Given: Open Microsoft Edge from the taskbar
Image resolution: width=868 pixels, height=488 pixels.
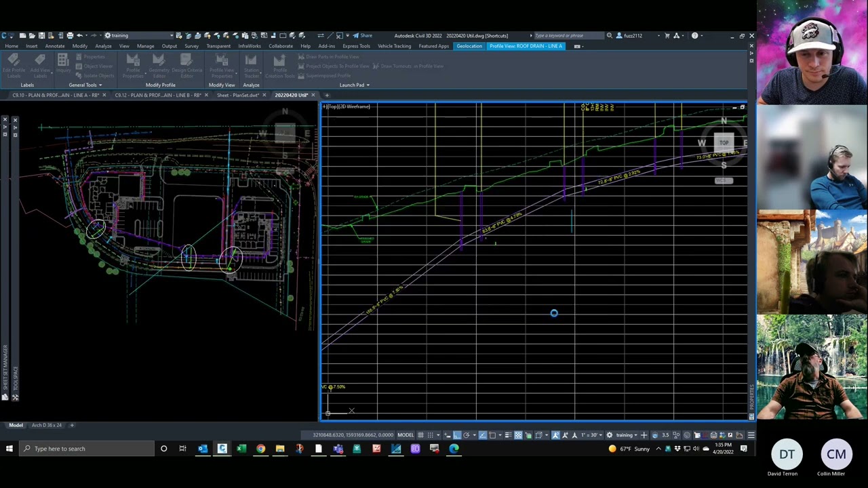Looking at the screenshot, I should click(x=454, y=448).
